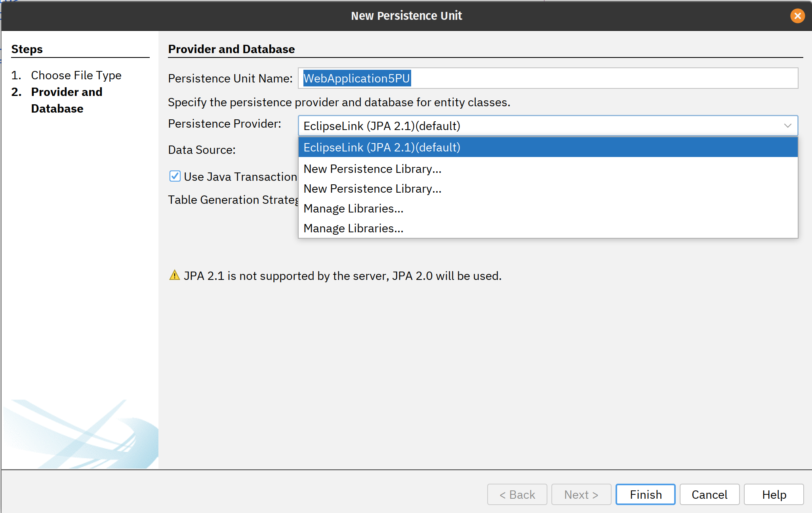Click the Next navigation button
Screen dimensions: 812x513
(x=581, y=494)
